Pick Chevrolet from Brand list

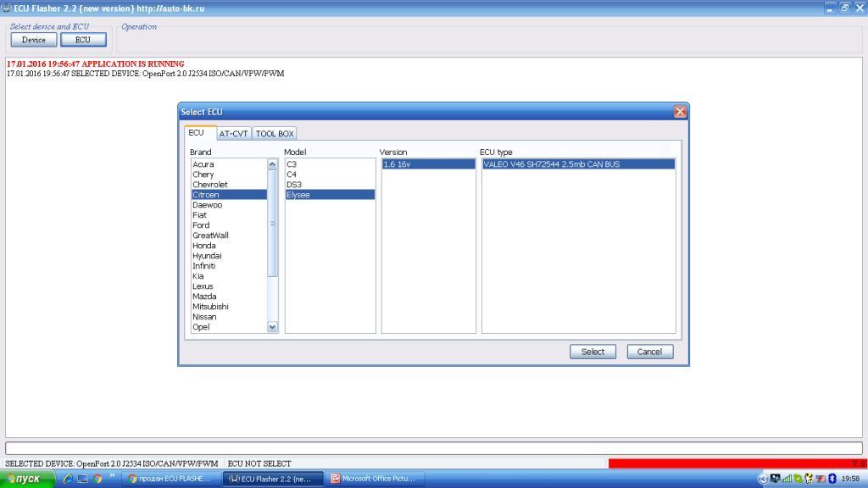click(x=229, y=185)
